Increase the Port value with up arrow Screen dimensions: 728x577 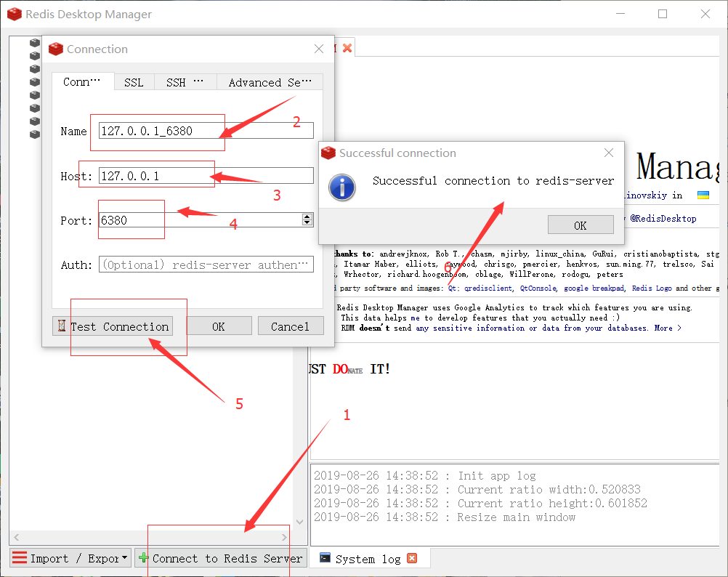307,217
